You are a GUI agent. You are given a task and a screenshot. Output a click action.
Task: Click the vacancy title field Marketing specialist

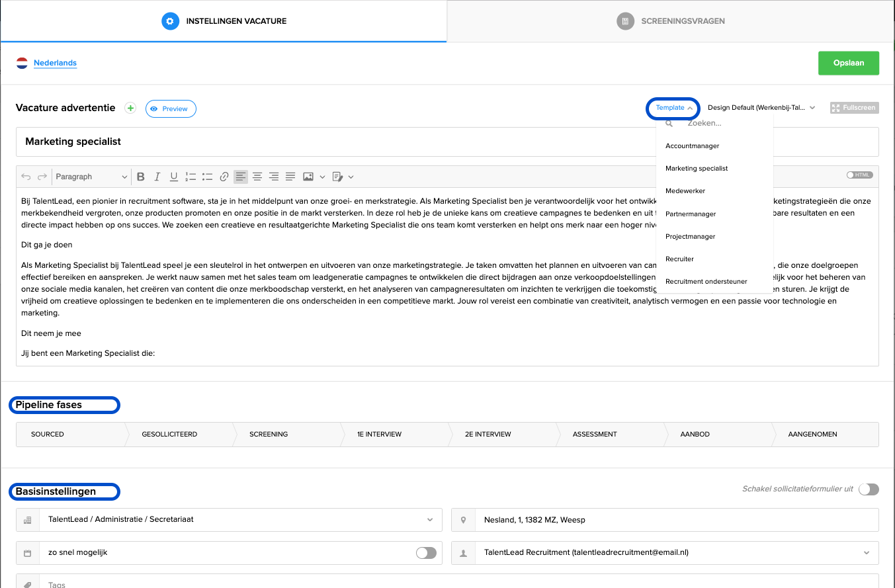(x=447, y=142)
